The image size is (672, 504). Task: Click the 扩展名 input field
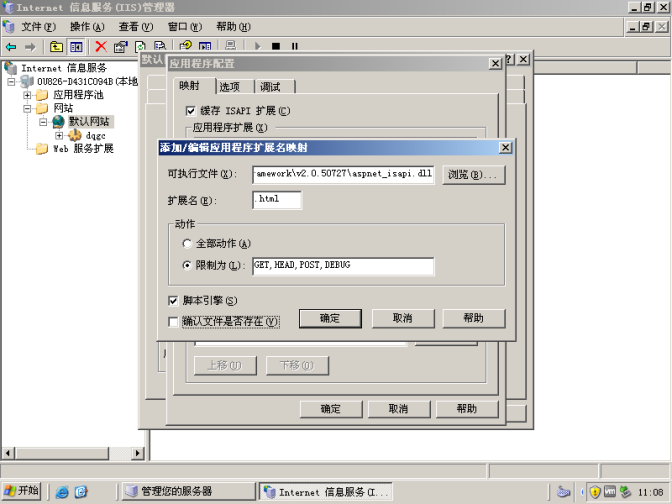277,200
